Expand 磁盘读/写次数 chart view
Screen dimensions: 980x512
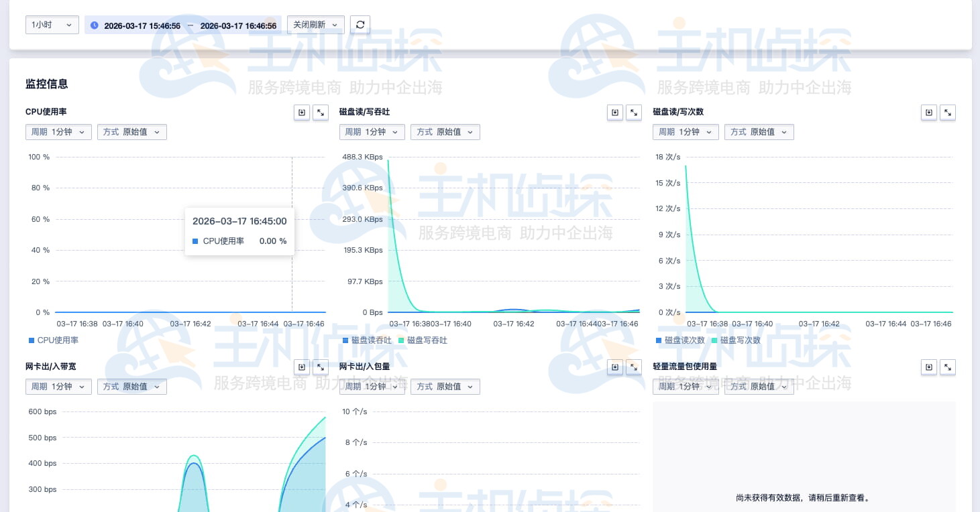point(947,113)
